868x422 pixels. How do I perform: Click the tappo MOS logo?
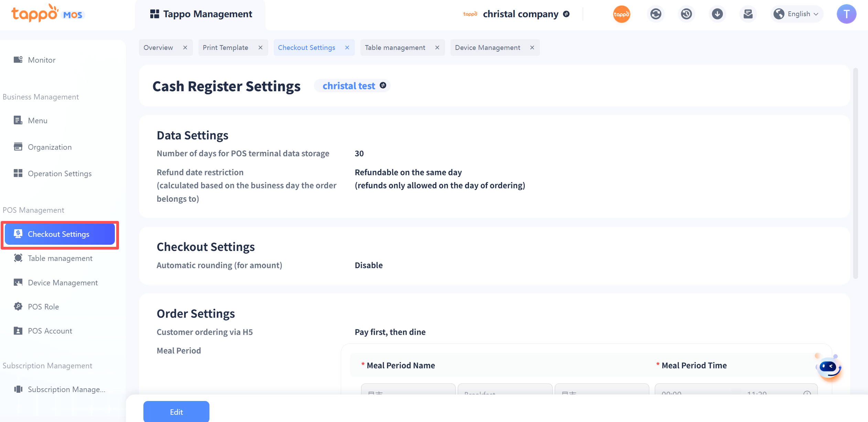point(47,14)
